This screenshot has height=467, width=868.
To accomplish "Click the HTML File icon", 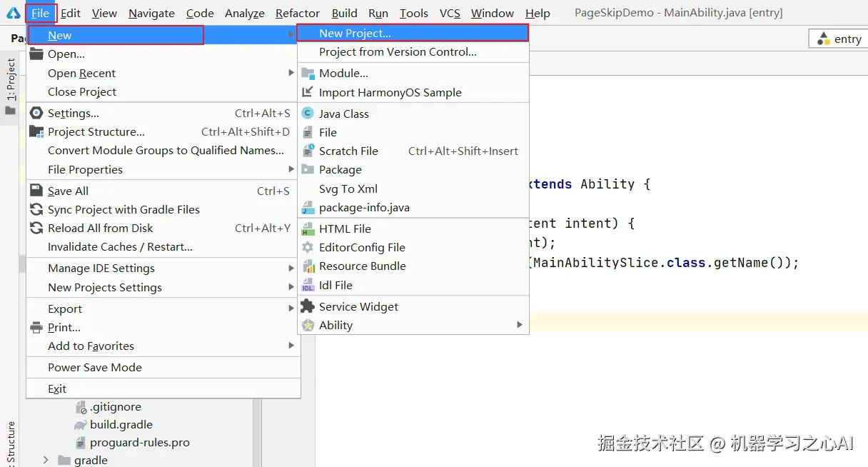I will 308,229.
